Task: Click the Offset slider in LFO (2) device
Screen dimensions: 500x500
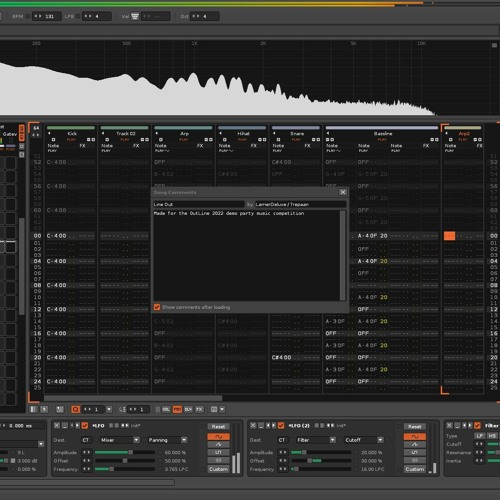Action: pos(321,461)
